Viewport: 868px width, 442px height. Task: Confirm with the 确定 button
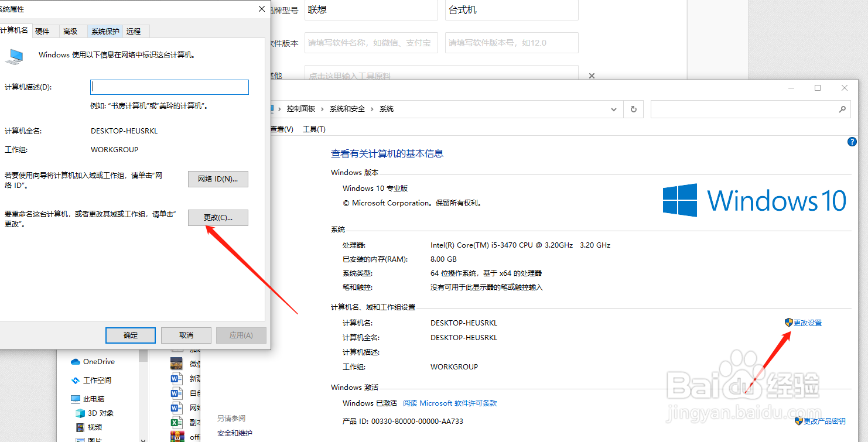(131, 335)
